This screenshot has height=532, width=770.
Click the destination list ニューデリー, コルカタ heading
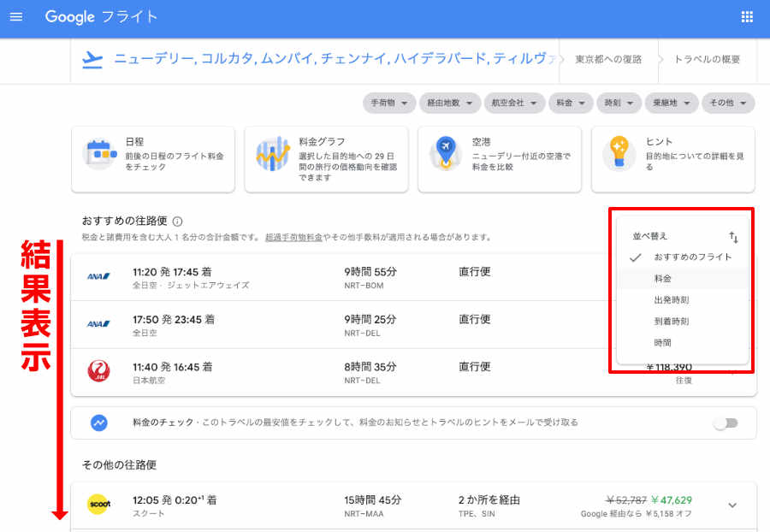(x=335, y=59)
